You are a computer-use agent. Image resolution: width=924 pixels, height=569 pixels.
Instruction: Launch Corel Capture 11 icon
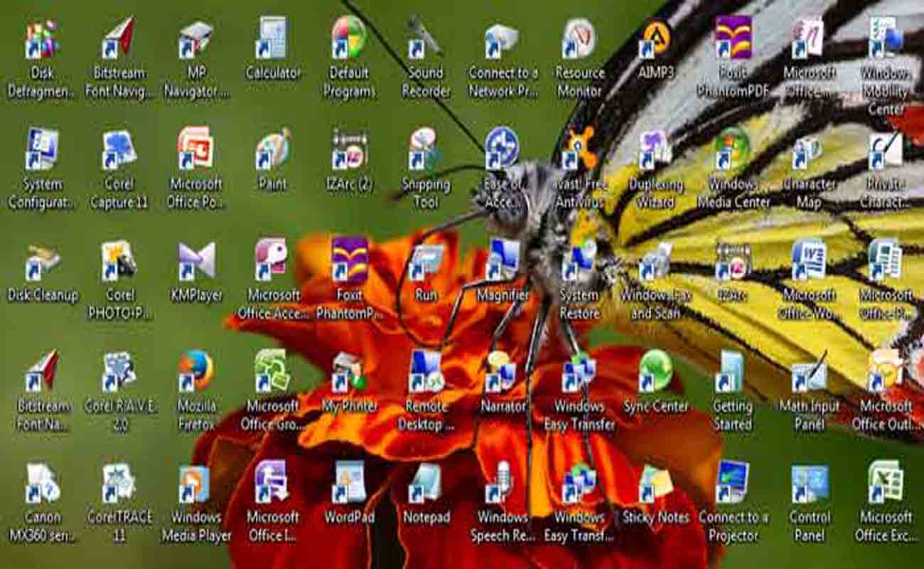tap(118, 149)
